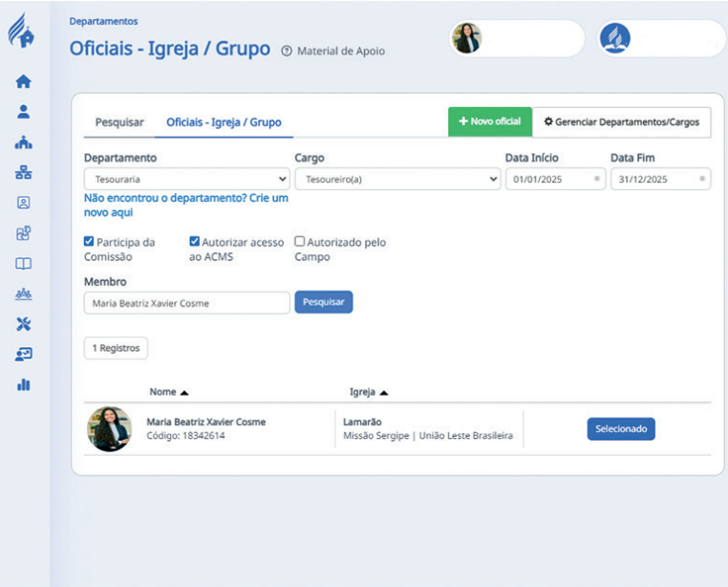The image size is (728, 587).
Task: Toggle Autorizar acesso ao ACMS checkbox
Action: [195, 243]
